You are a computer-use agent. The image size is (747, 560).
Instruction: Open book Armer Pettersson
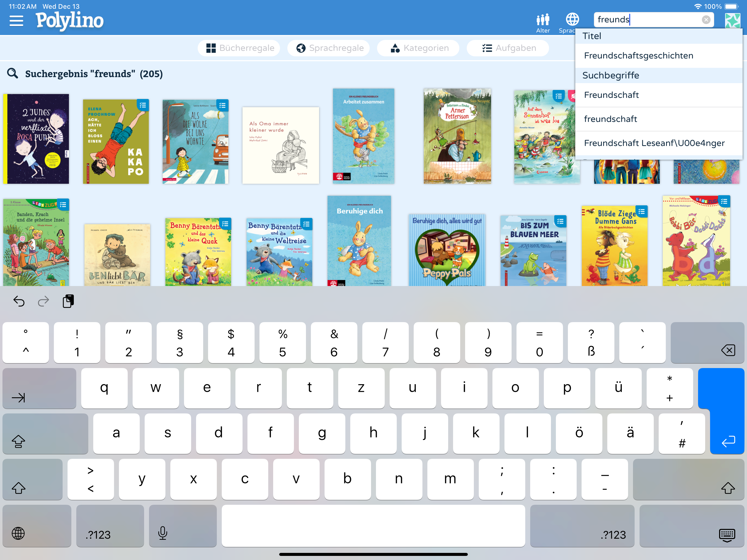pos(457,136)
